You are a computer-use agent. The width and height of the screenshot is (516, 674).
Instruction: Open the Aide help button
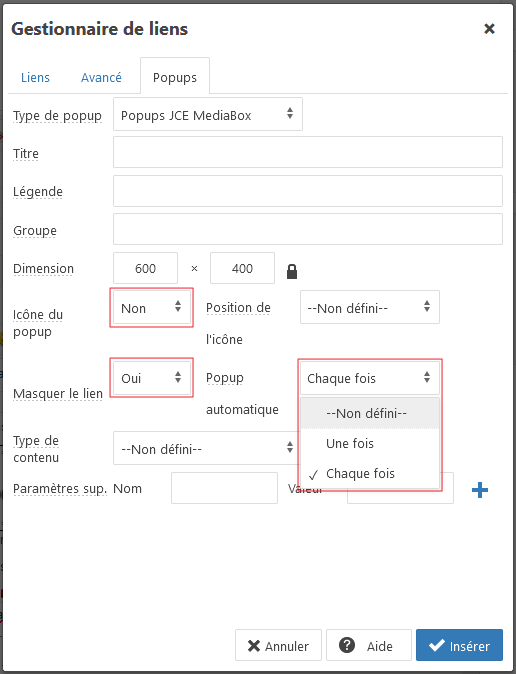pyautogui.click(x=369, y=645)
